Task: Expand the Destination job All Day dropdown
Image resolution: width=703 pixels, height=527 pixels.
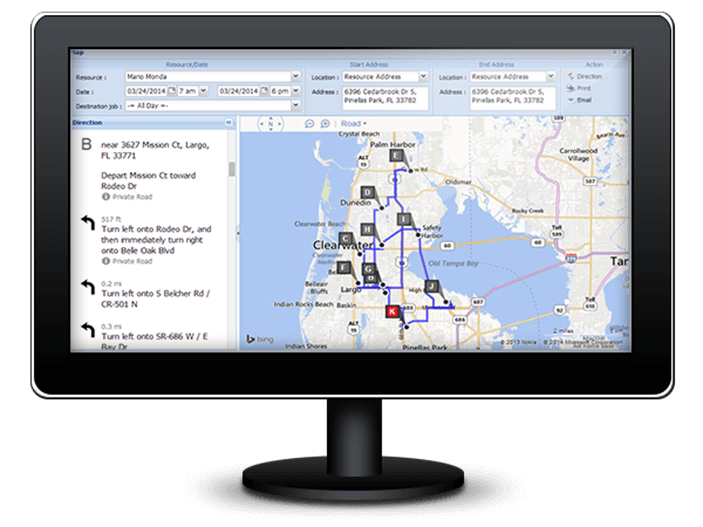Action: coord(295,105)
